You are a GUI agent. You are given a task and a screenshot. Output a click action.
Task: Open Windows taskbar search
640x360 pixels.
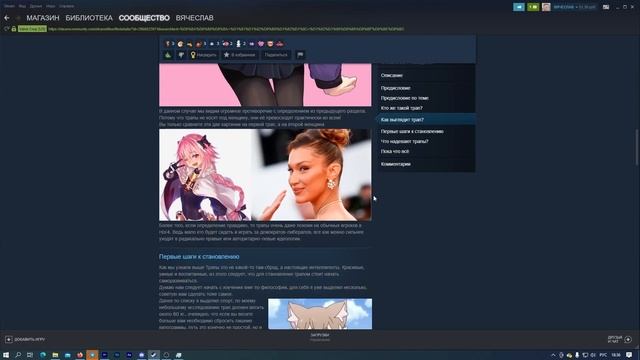click(x=18, y=355)
